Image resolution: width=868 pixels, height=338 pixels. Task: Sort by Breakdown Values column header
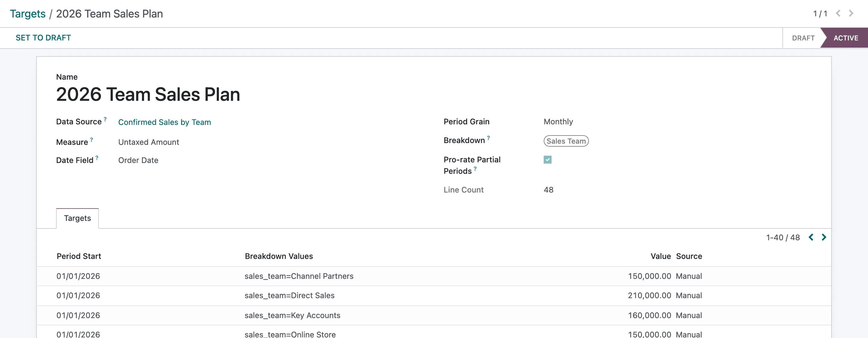(279, 257)
